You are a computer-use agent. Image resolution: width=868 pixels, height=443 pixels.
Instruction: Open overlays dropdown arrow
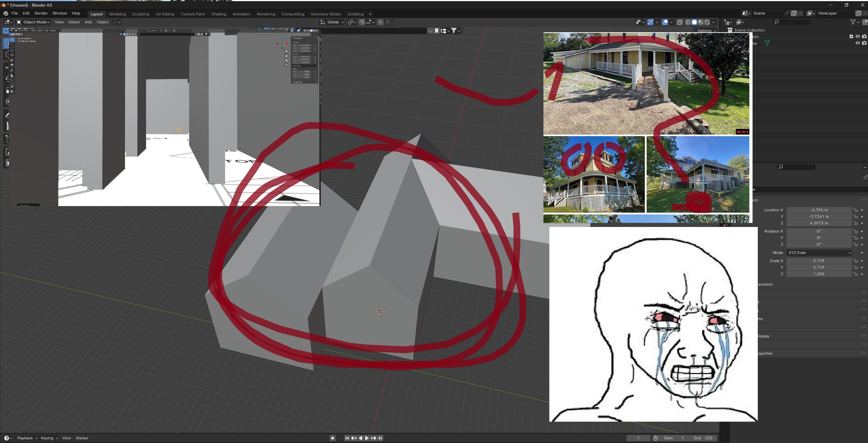[x=672, y=22]
